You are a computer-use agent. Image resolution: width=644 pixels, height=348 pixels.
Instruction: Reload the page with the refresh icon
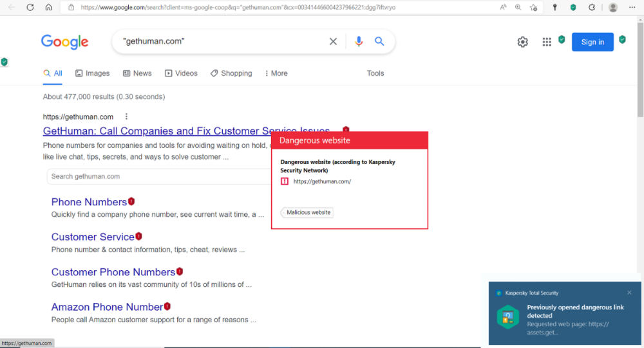pyautogui.click(x=30, y=7)
